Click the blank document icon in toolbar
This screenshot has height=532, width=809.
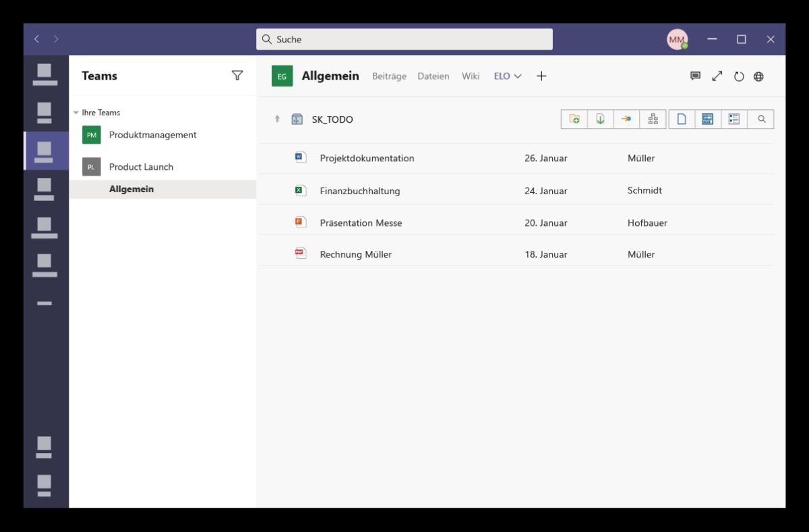click(682, 119)
